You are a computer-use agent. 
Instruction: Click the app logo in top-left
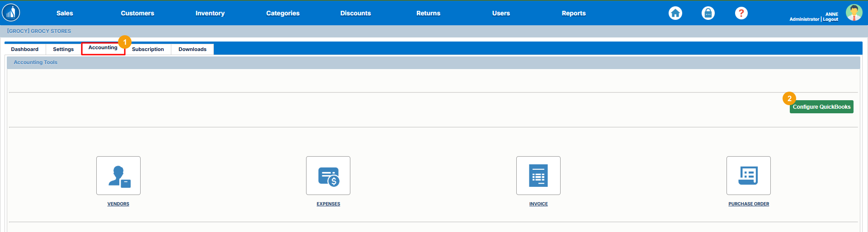11,13
